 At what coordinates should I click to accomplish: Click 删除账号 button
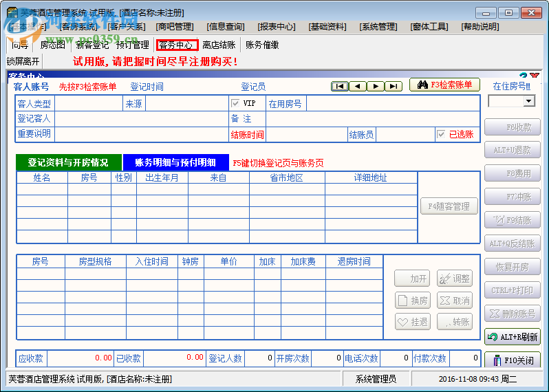513,314
